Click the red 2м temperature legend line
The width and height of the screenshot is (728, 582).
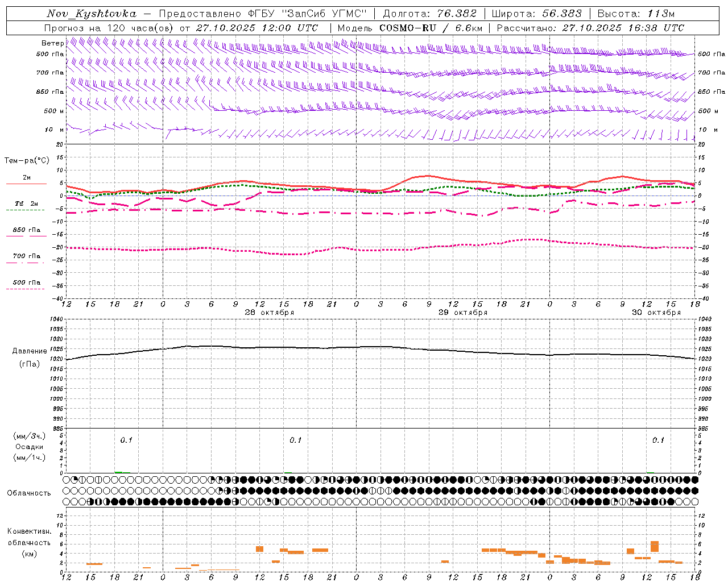[26, 184]
